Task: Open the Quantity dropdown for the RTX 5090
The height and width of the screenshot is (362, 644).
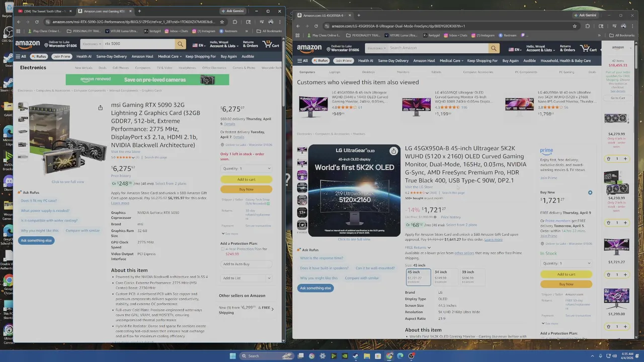Action: click(x=247, y=168)
